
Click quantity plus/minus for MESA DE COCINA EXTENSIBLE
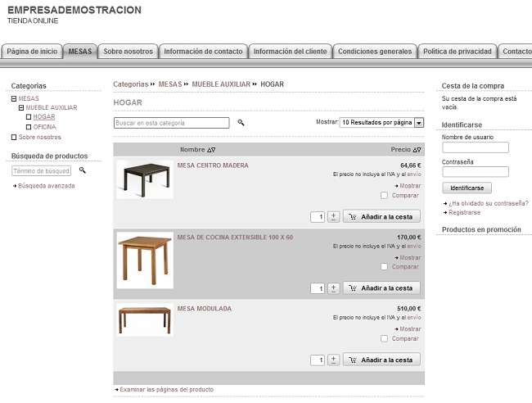[333, 288]
